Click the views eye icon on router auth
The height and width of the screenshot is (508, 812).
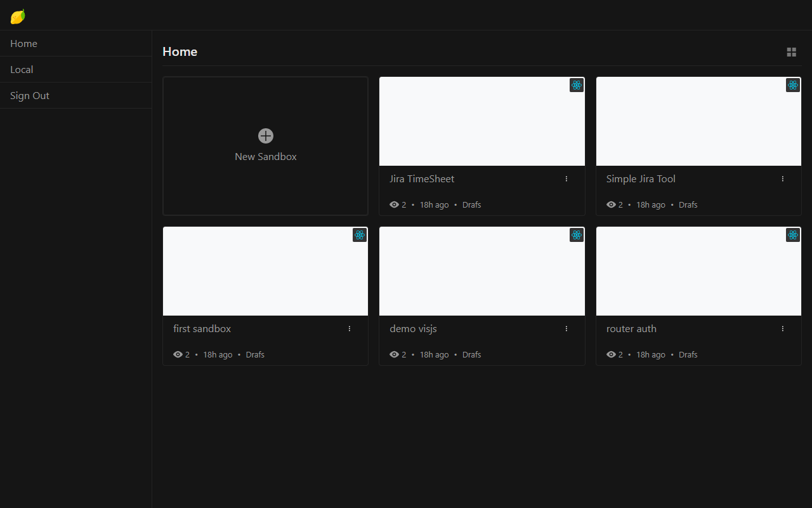tap(611, 354)
